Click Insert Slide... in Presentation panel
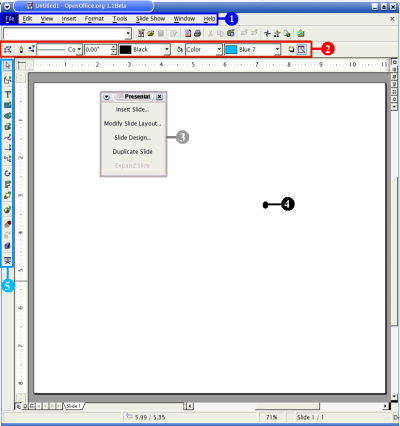 click(x=132, y=109)
